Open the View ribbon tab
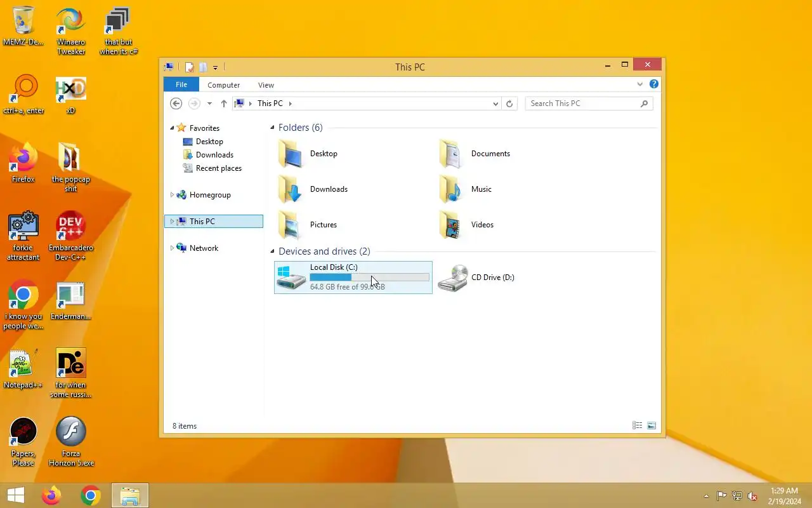Viewport: 812px width, 508px height. [x=266, y=84]
